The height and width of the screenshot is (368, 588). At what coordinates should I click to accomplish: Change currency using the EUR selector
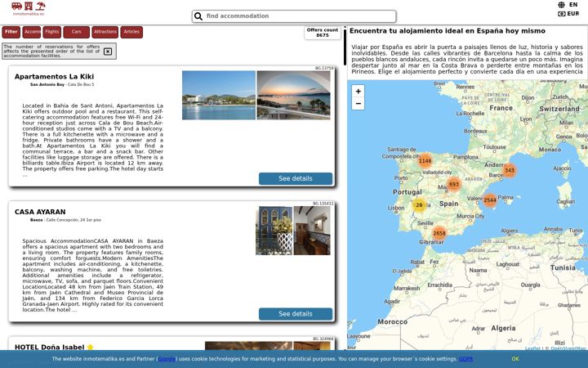[x=573, y=14]
